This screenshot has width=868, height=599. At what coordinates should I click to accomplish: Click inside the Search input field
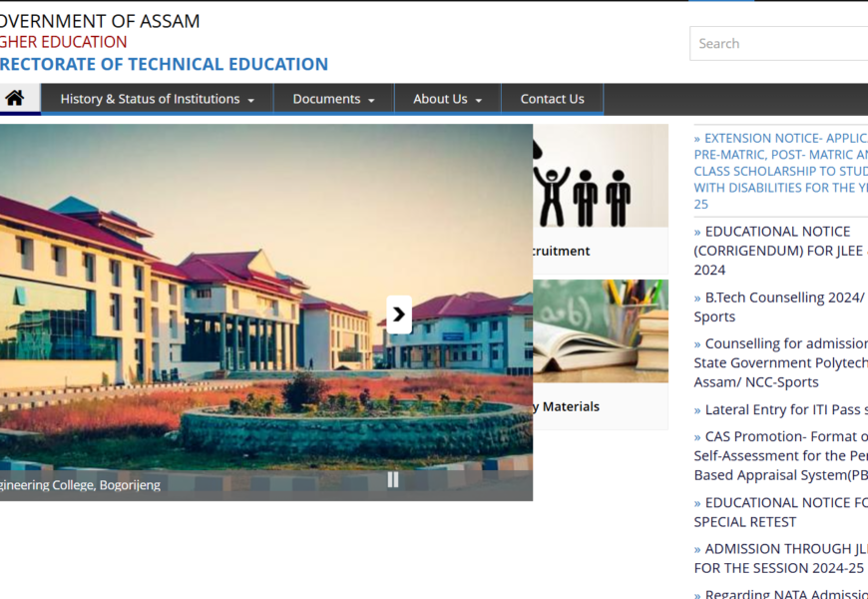[778, 44]
